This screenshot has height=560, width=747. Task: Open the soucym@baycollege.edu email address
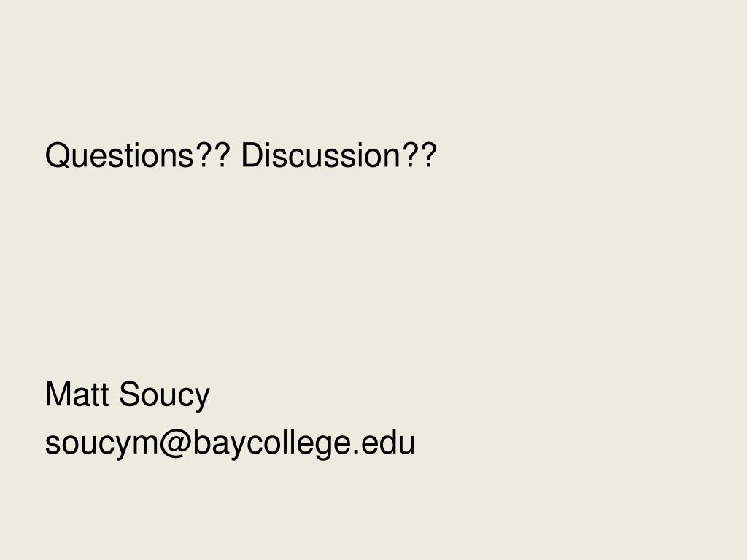point(230,443)
